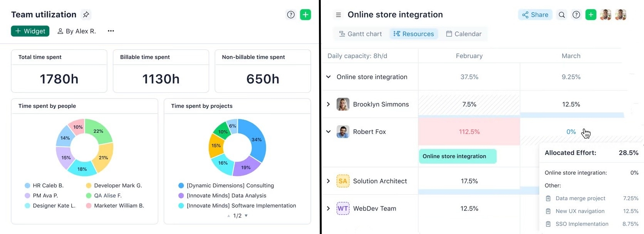The image size is (644, 234).
Task: Open help in Team utilization panel
Action: [291, 15]
